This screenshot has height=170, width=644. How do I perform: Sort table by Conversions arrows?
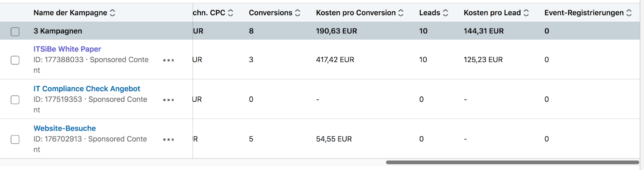pos(297,13)
